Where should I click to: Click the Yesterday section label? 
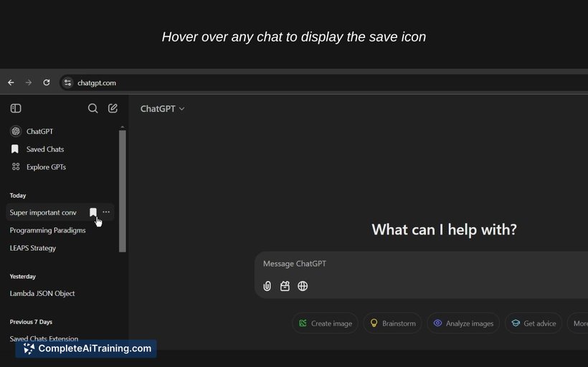pyautogui.click(x=22, y=277)
